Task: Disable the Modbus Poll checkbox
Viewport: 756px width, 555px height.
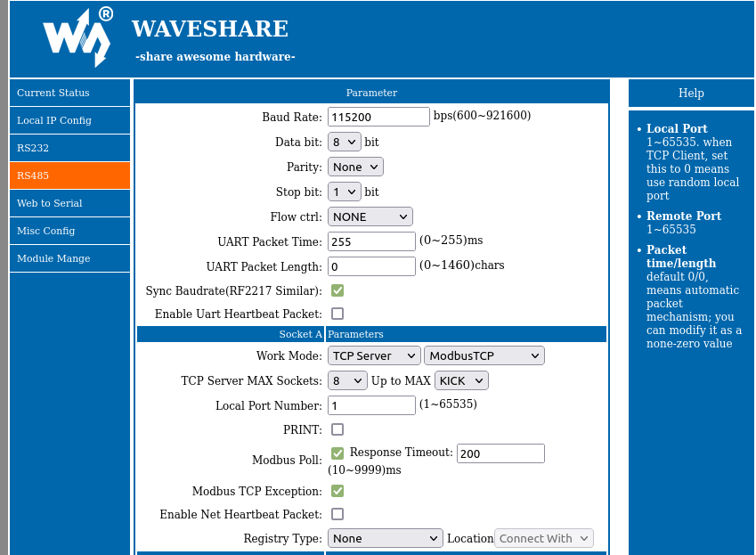Action: pos(337,453)
